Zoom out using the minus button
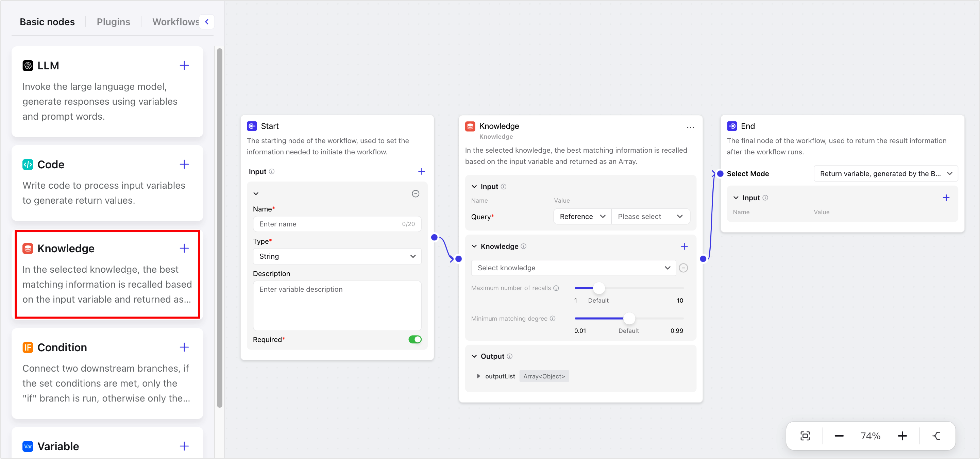Viewport: 980px width, 459px height. pyautogui.click(x=839, y=436)
